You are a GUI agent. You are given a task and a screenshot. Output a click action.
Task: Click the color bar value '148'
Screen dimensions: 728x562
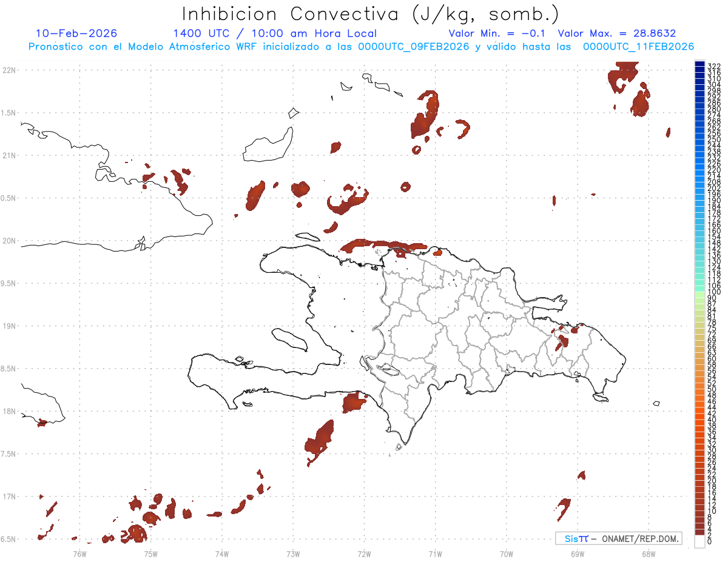[713, 243]
